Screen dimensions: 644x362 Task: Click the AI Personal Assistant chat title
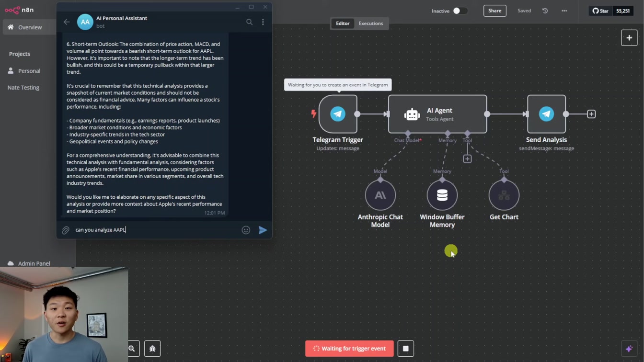pyautogui.click(x=122, y=18)
